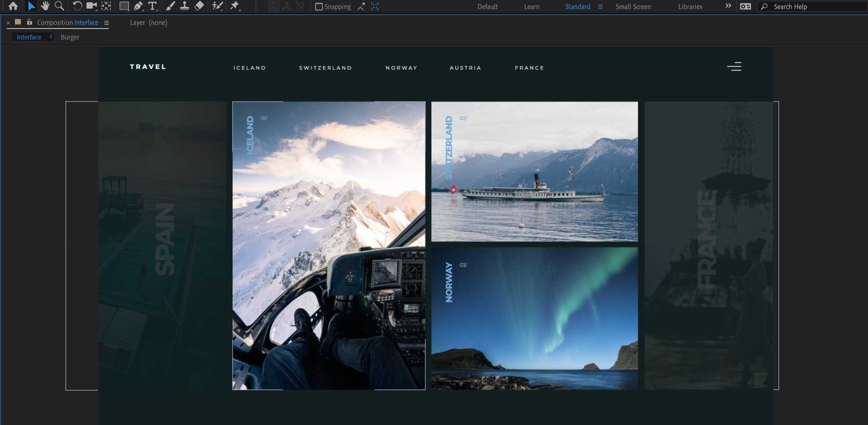The image size is (868, 425).
Task: Select the Zoom magnifier tool
Action: pyautogui.click(x=59, y=6)
